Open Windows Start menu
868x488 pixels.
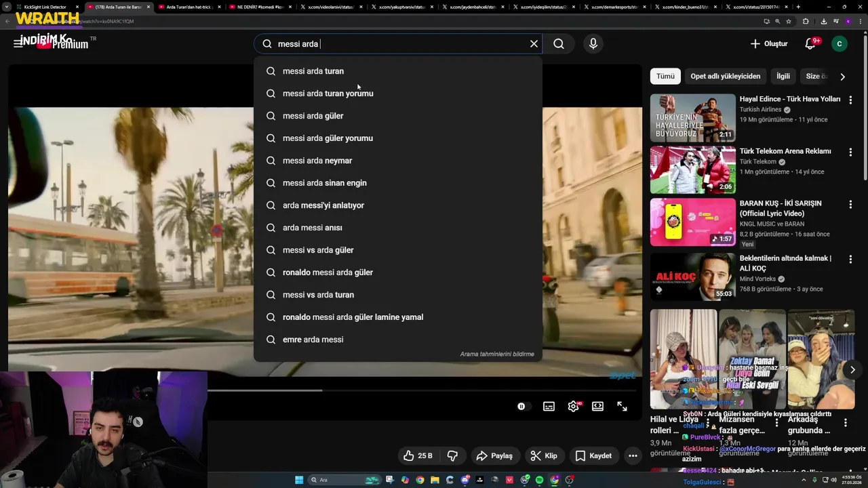299,480
